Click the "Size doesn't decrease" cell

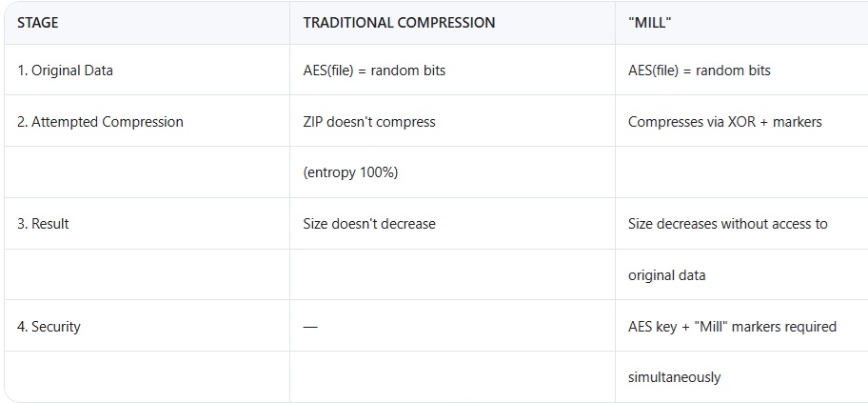point(452,223)
